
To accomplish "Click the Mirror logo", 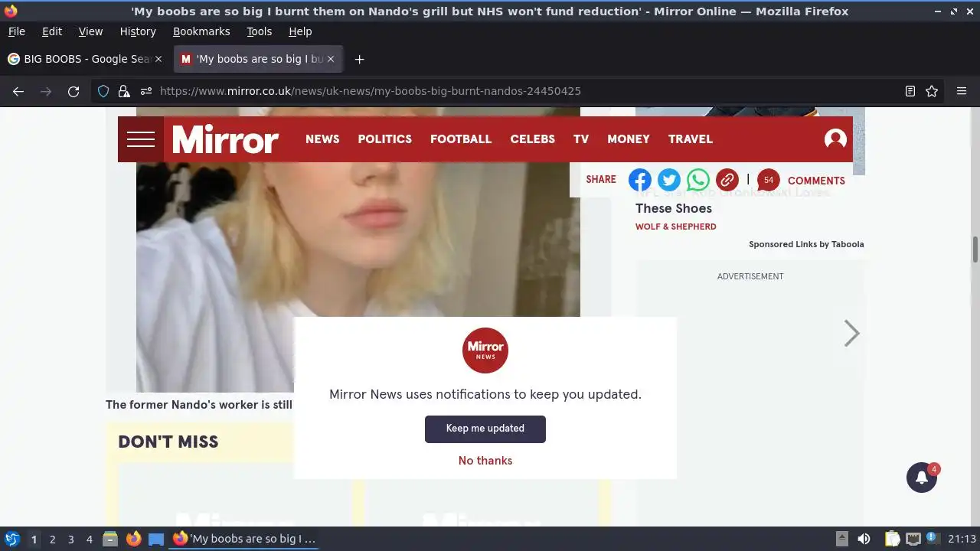I will point(225,139).
